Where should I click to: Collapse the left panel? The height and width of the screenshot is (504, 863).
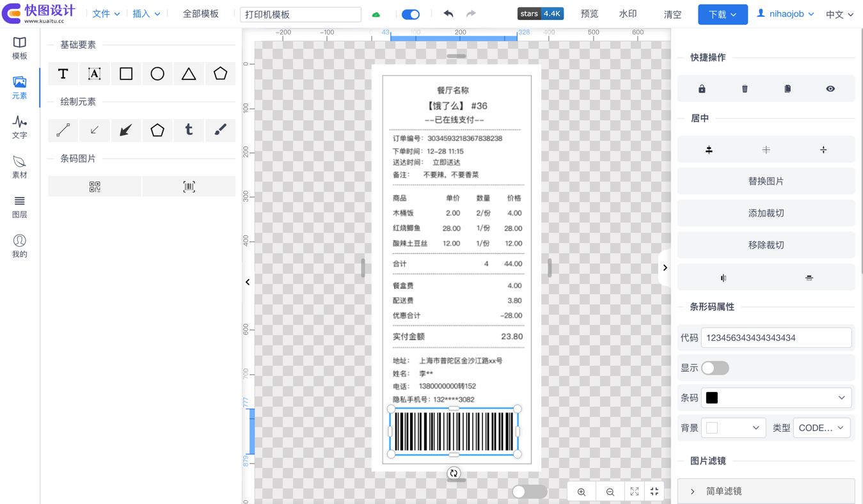248,282
